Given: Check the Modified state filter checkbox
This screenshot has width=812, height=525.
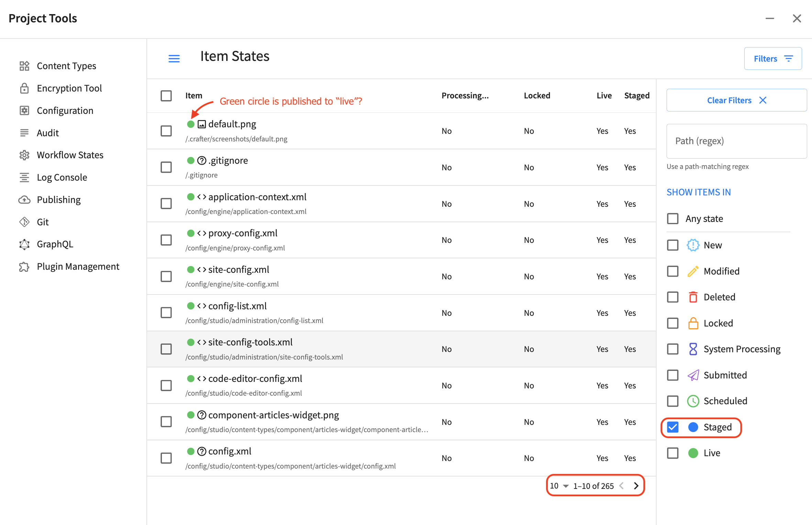Looking at the screenshot, I should (x=673, y=271).
